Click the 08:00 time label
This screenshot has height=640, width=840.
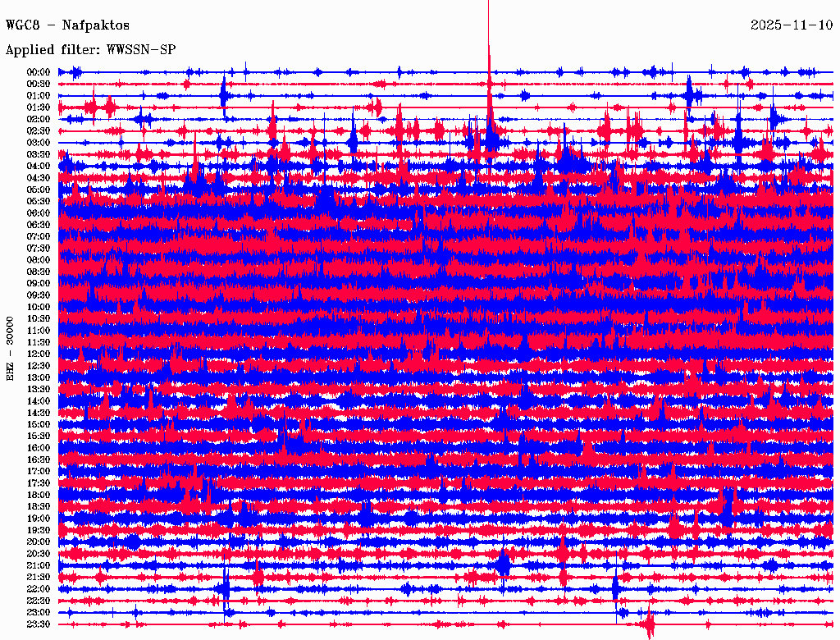click(x=39, y=260)
